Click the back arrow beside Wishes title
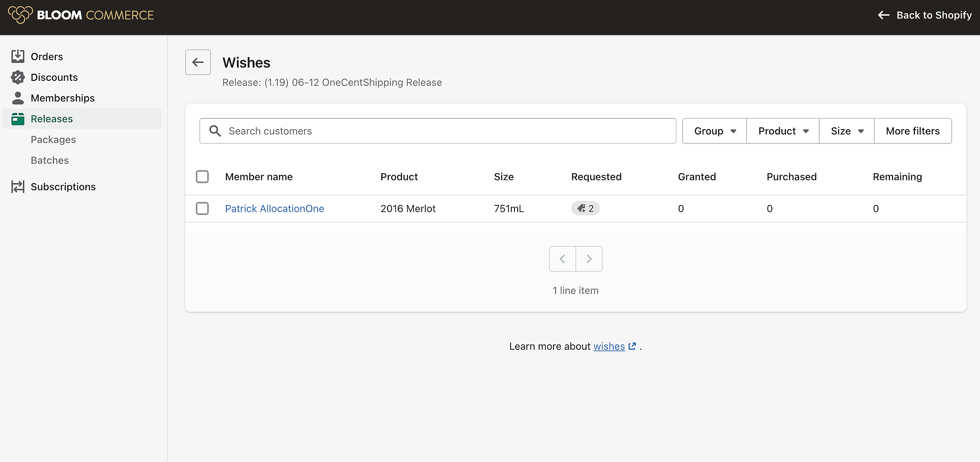The image size is (980, 462). click(198, 62)
